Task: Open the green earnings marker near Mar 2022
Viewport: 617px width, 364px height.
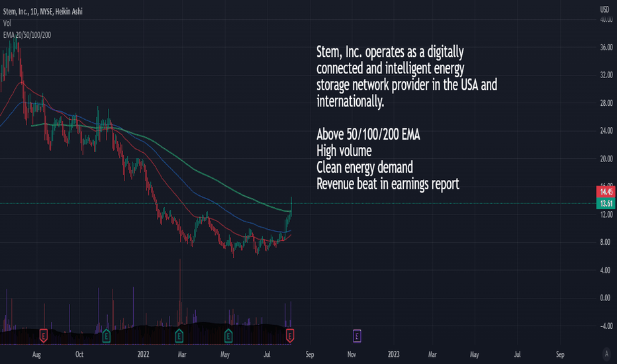Action: click(x=179, y=336)
